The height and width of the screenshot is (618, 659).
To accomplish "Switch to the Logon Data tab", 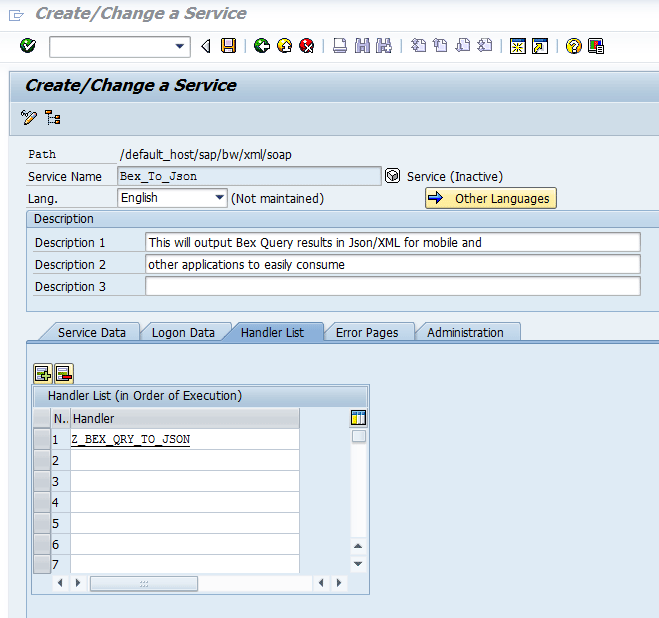I will (x=183, y=332).
